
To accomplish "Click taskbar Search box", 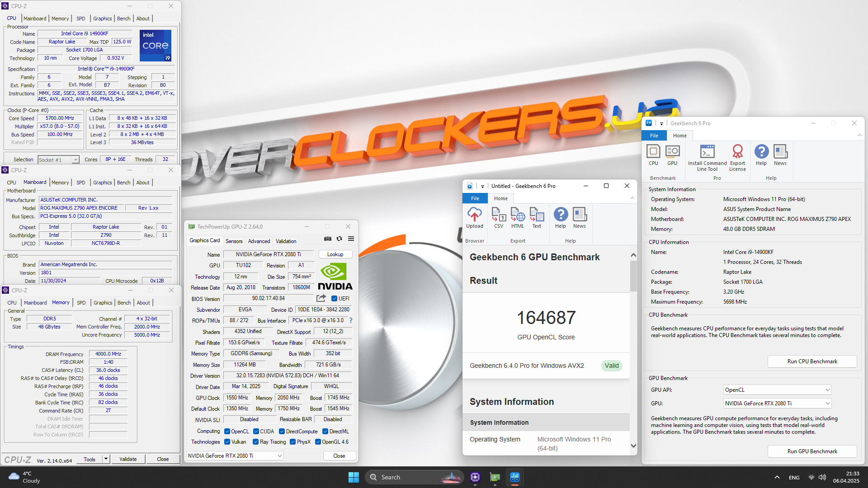I will 415,477.
